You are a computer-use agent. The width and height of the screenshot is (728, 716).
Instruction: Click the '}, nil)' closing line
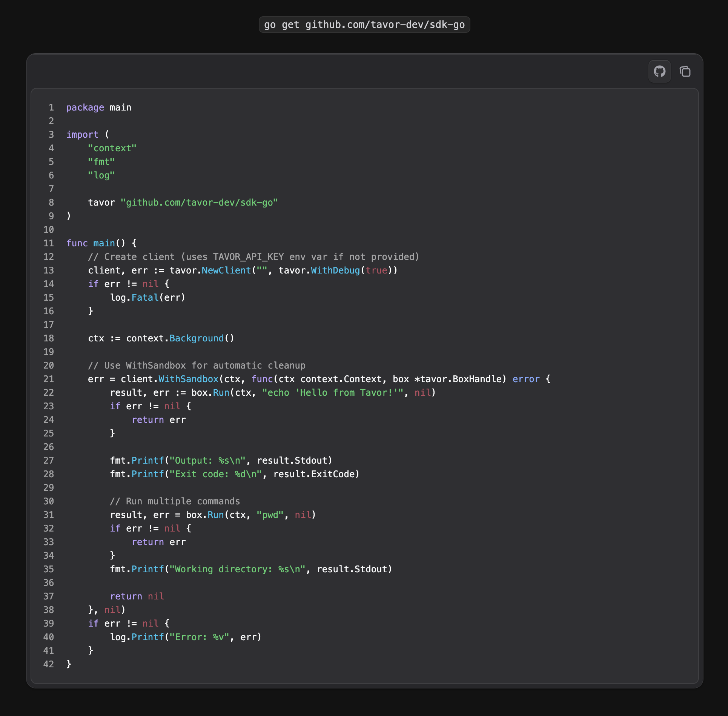tap(107, 610)
